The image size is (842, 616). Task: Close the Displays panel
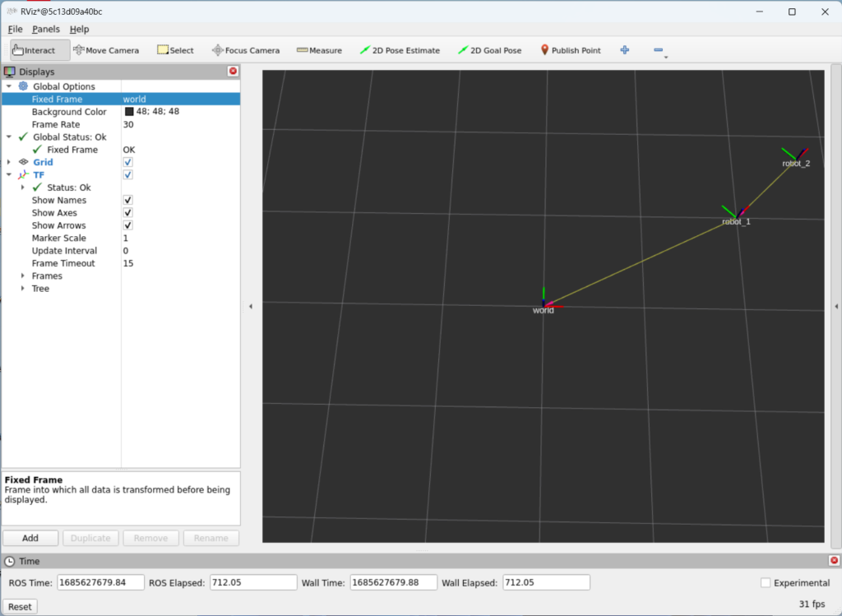[x=233, y=71]
